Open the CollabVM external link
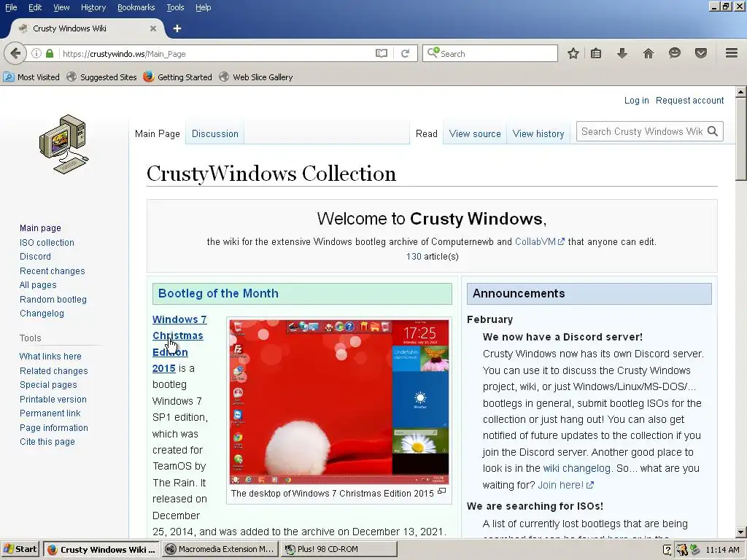 [539, 241]
